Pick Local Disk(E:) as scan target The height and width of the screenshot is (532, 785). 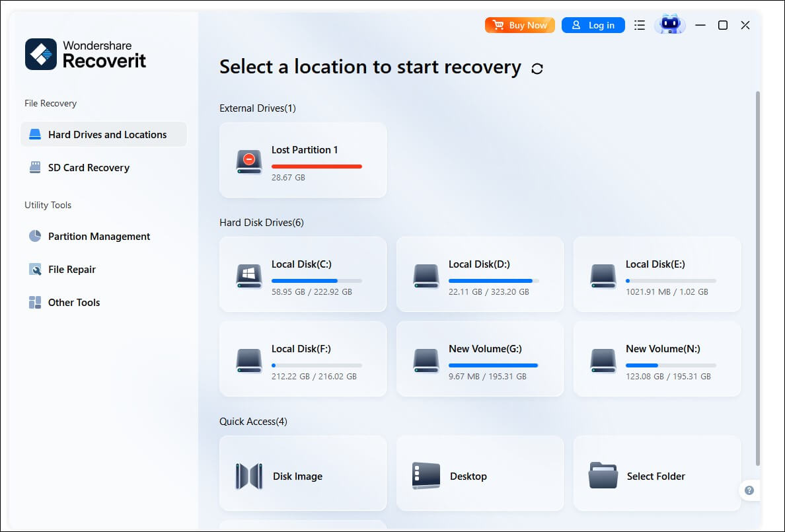tap(657, 274)
